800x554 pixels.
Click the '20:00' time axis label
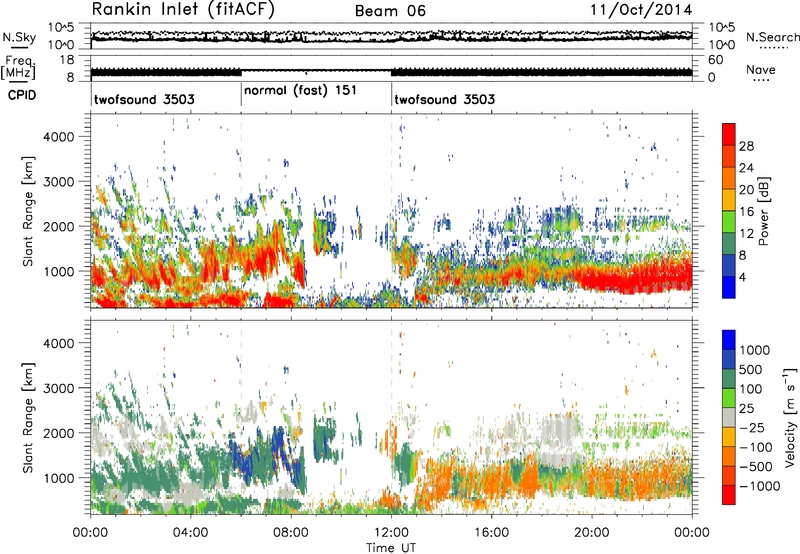coord(592,533)
